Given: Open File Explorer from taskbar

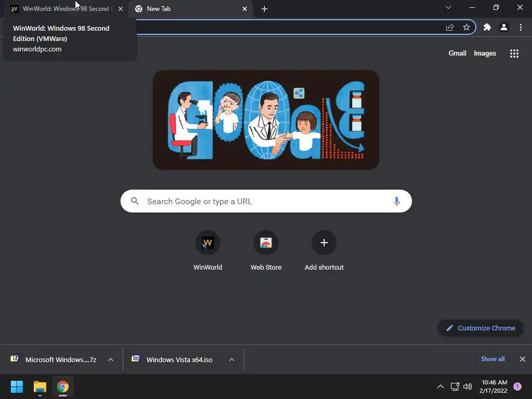Looking at the screenshot, I should coord(40,387).
